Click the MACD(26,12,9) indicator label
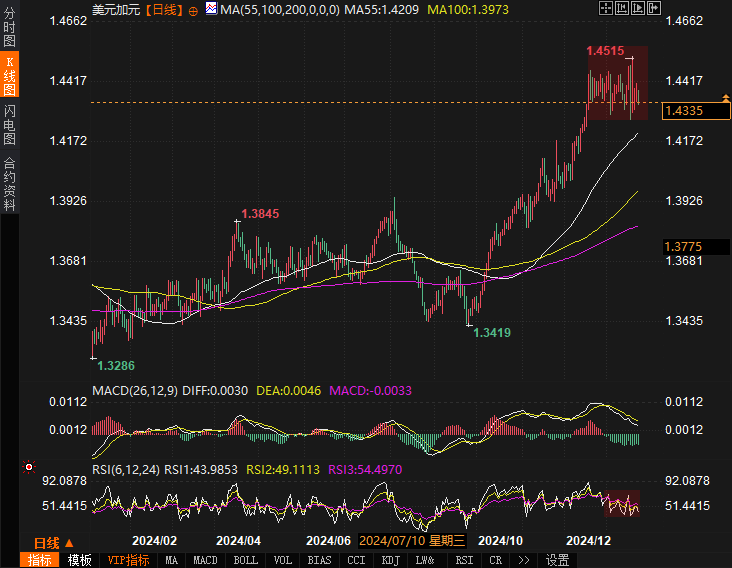732x568 pixels. click(135, 391)
